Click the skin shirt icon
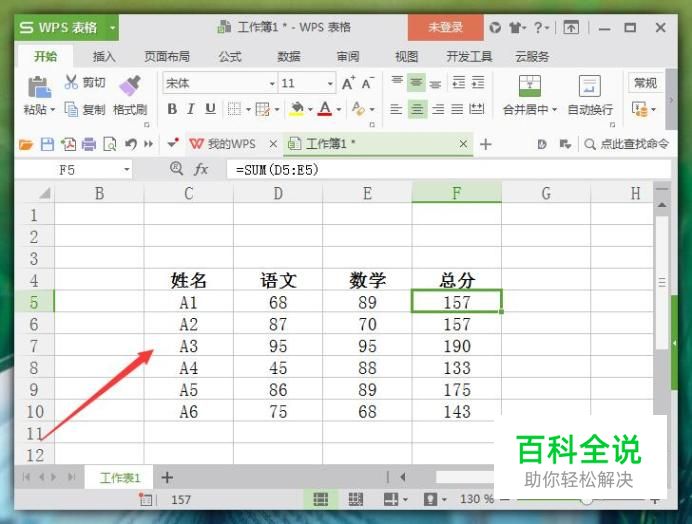Viewport: 692px width, 524px height. 515,28
